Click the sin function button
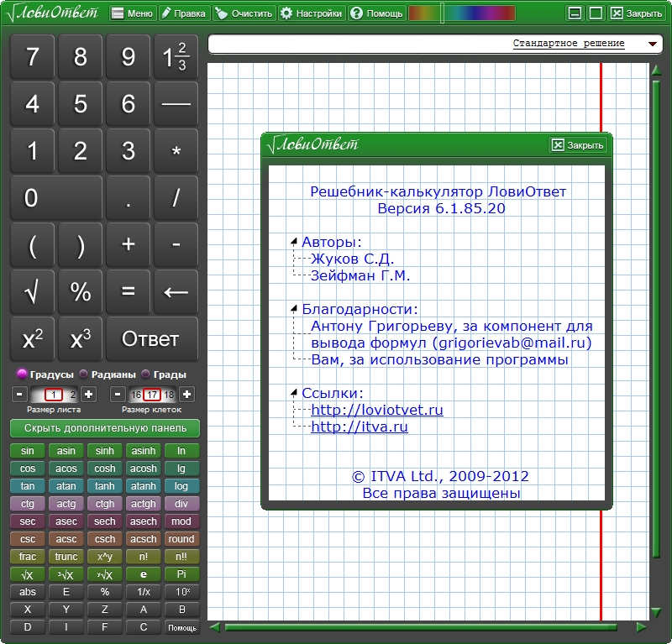The width and height of the screenshot is (672, 644). pyautogui.click(x=28, y=451)
